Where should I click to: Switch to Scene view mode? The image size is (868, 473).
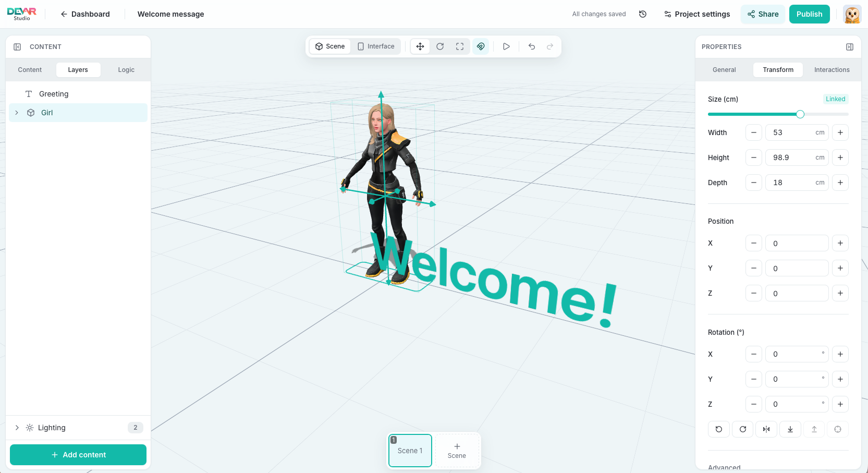330,46
